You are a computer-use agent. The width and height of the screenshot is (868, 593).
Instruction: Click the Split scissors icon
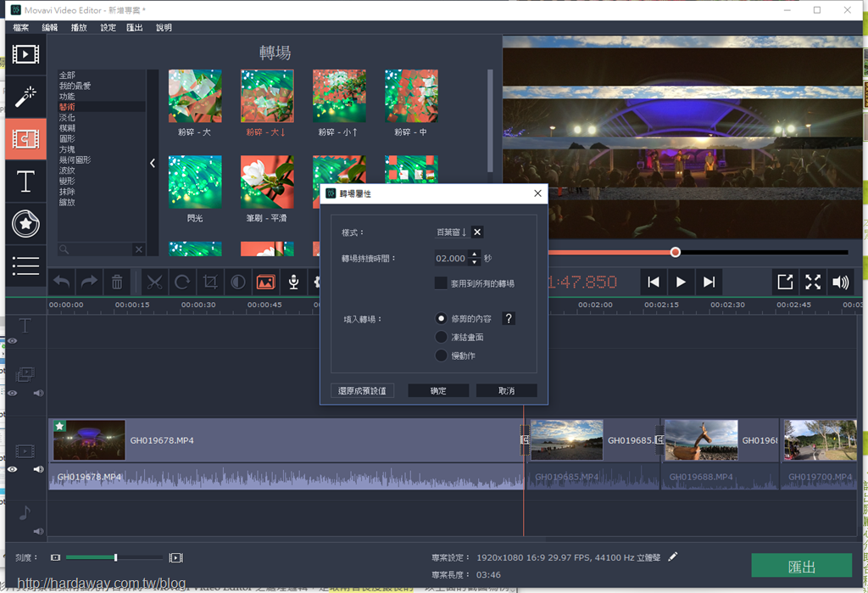pos(154,283)
